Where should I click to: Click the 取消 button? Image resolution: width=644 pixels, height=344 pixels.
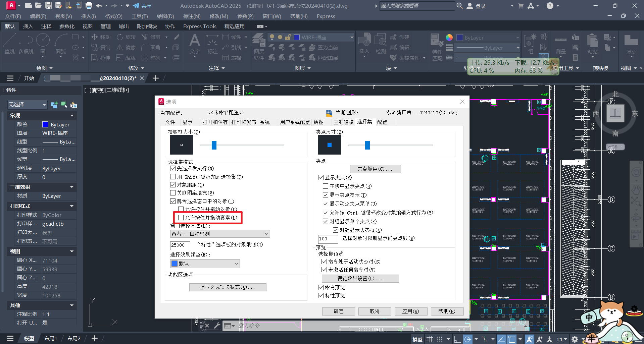point(375,311)
